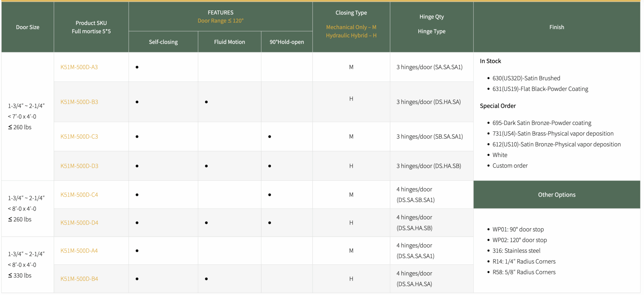Click closing type M in K51M-500D-A3 row

point(351,67)
